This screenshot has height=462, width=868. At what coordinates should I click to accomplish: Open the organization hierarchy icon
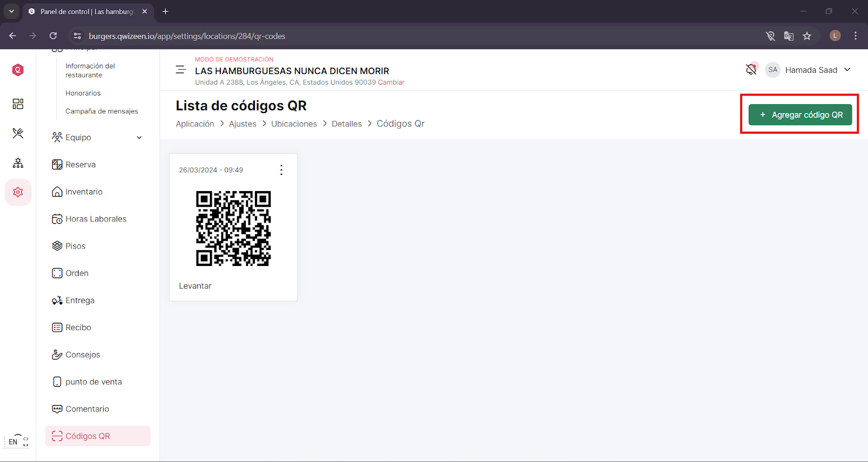click(x=18, y=162)
